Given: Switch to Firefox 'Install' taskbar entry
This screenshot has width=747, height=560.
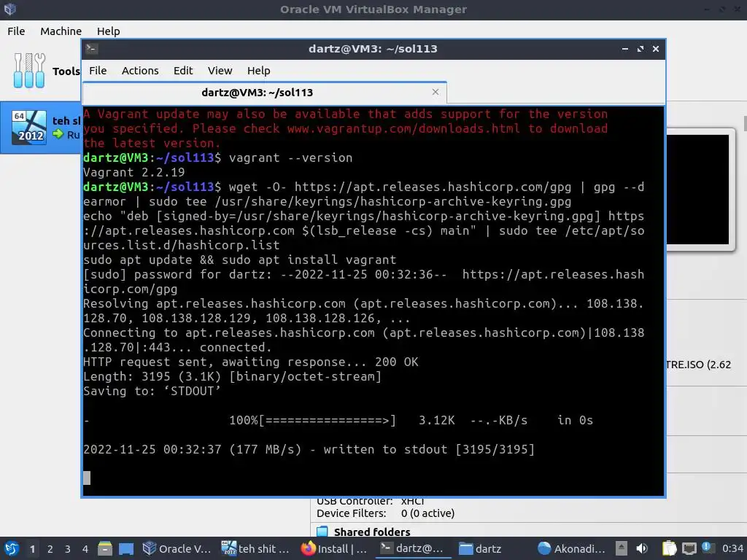Looking at the screenshot, I should tap(334, 548).
